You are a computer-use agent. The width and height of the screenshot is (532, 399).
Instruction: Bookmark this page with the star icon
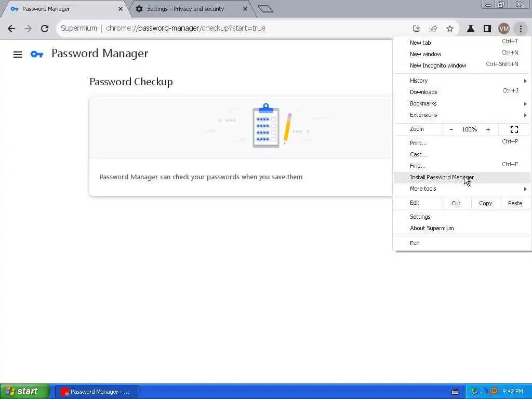pyautogui.click(x=450, y=29)
